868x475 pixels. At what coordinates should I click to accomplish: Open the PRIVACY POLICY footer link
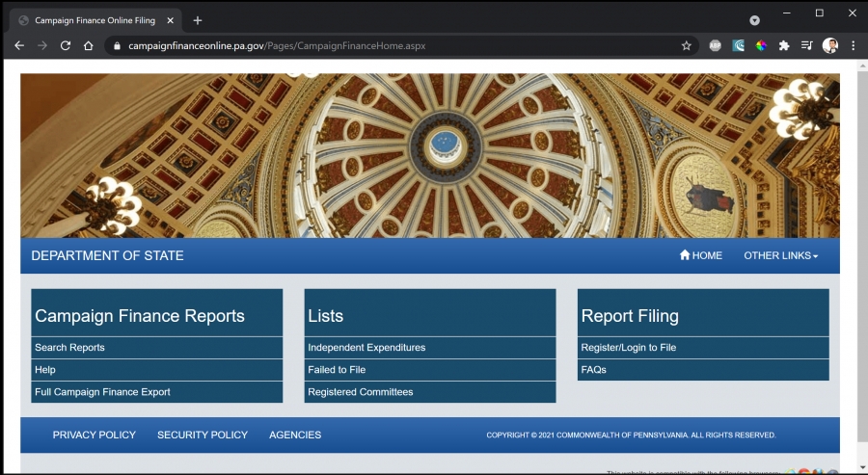(95, 435)
